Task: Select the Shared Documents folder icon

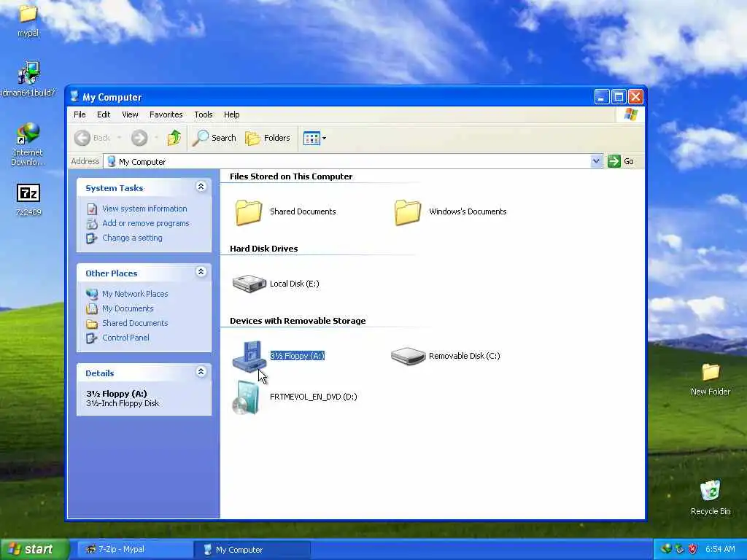Action: (249, 211)
